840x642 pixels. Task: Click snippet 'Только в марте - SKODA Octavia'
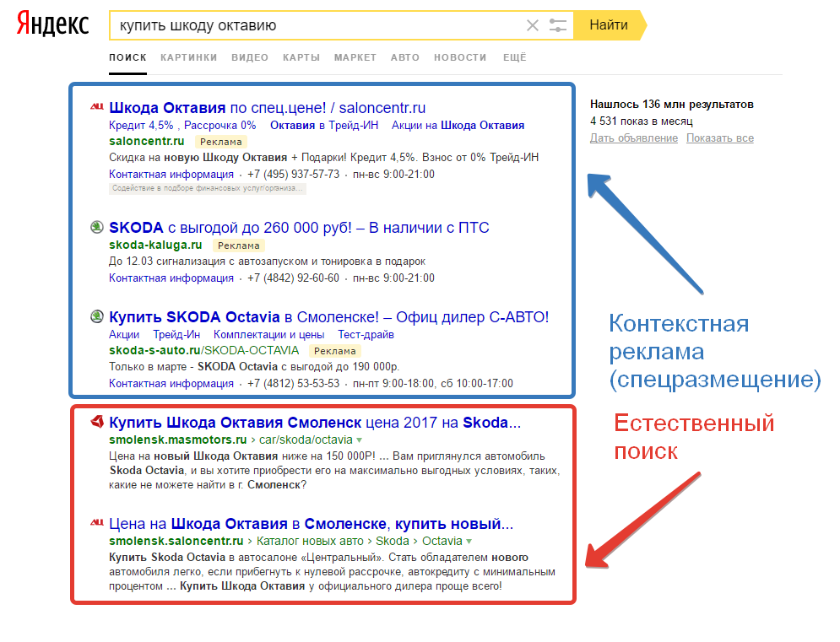tap(254, 367)
